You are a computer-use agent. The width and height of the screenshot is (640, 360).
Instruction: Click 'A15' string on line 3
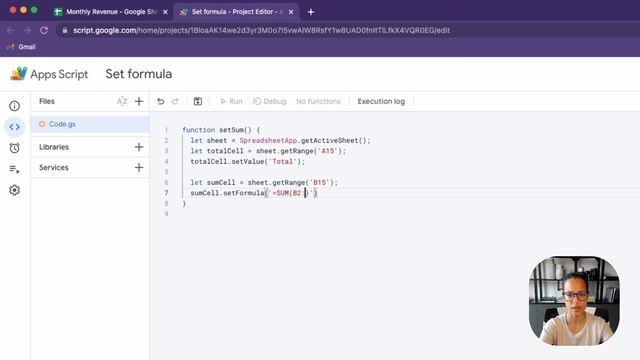(327, 151)
